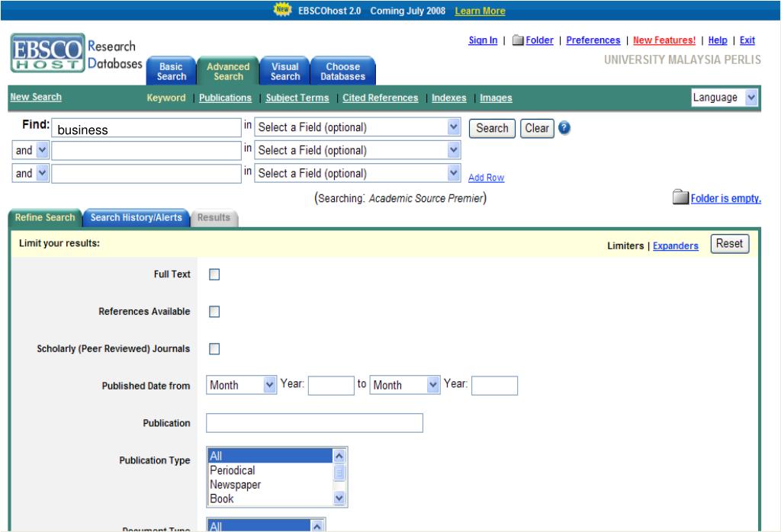Select the Refine Search tab

coord(45,217)
